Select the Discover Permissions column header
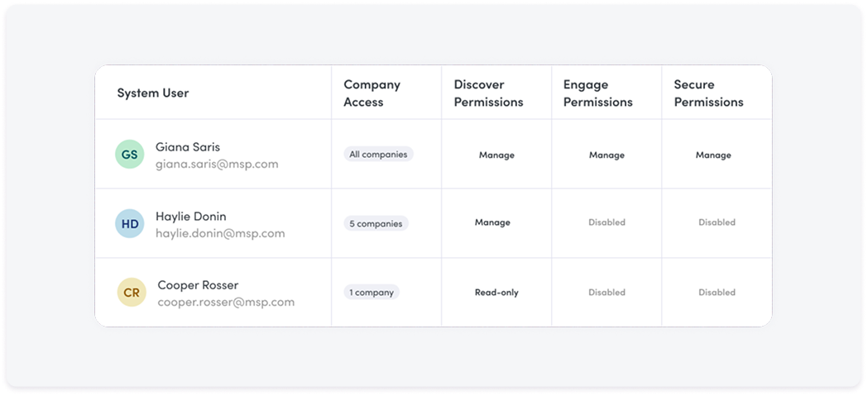This screenshot has width=868, height=396. (x=488, y=93)
